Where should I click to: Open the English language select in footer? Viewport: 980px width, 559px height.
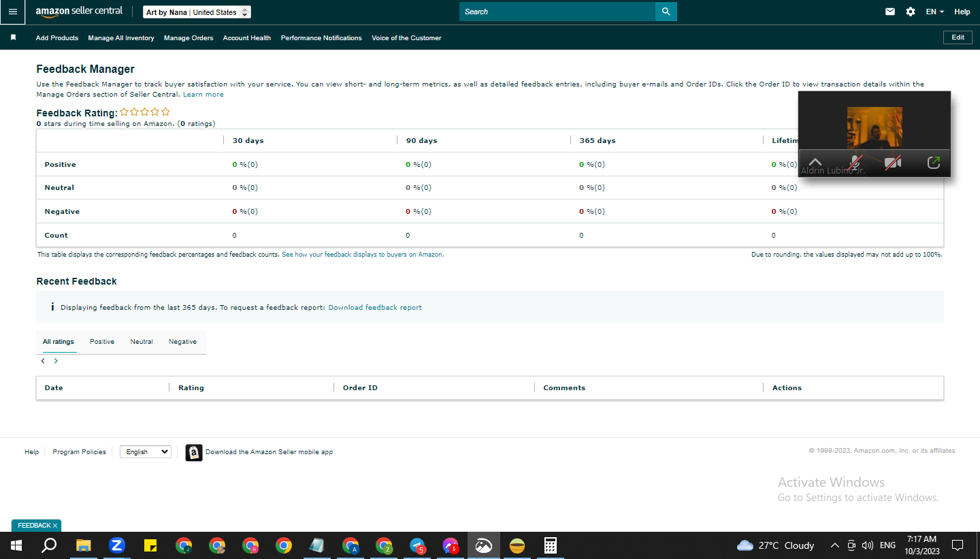(x=146, y=451)
